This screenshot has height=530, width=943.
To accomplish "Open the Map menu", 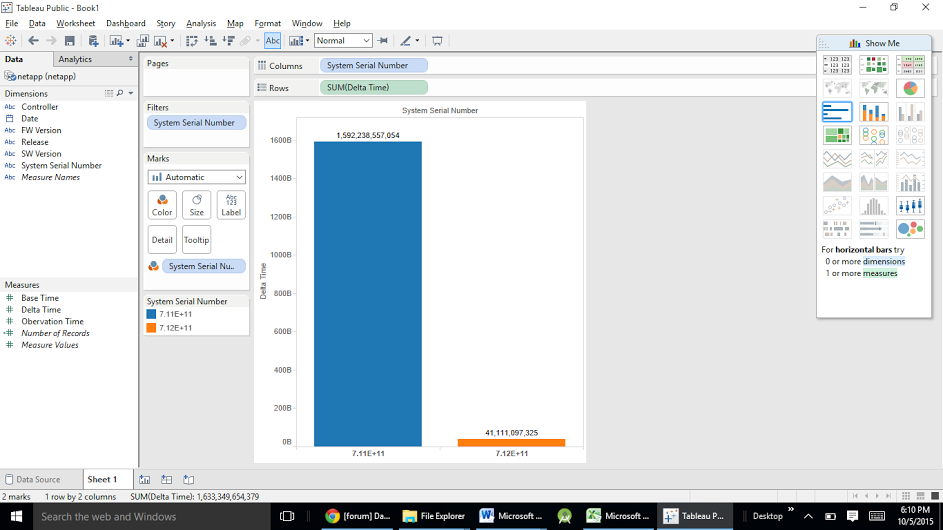I will pyautogui.click(x=235, y=23).
